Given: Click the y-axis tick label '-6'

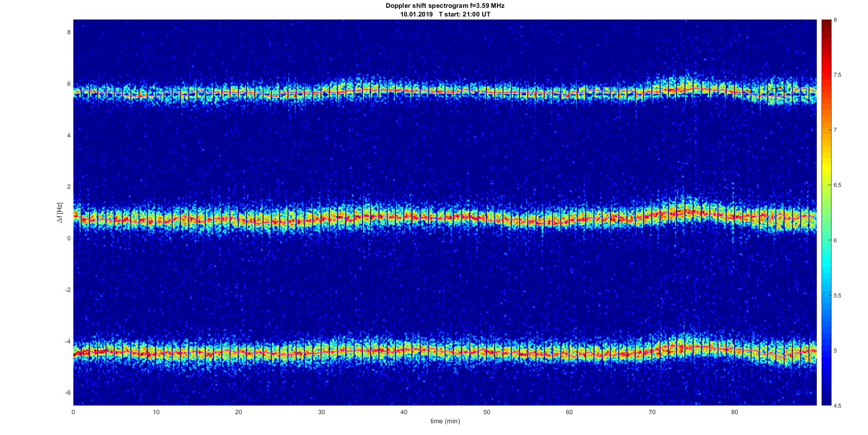Looking at the screenshot, I should pyautogui.click(x=68, y=393).
